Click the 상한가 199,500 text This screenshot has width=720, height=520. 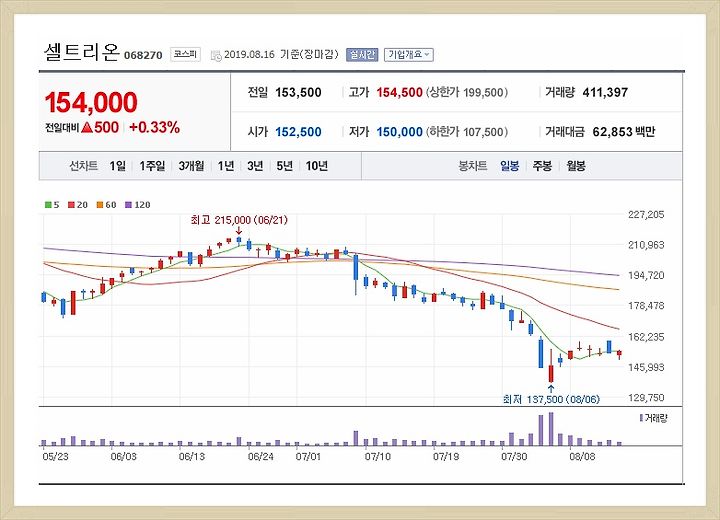(467, 92)
